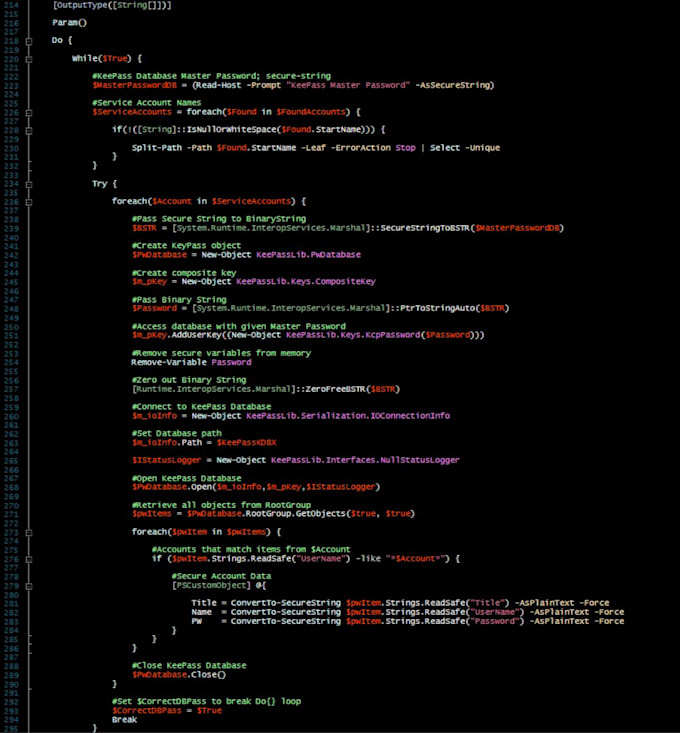Click the -ErrorAction parameter on line 230

coord(363,148)
